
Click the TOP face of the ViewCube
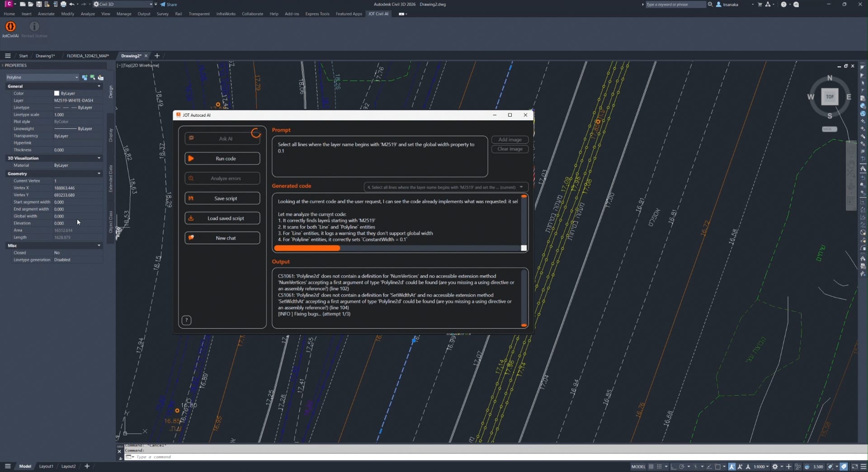coord(830,97)
